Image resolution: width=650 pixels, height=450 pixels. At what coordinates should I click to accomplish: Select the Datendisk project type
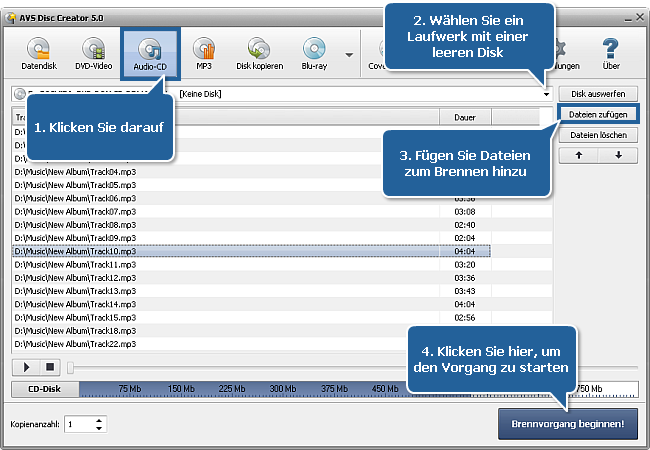tap(39, 54)
